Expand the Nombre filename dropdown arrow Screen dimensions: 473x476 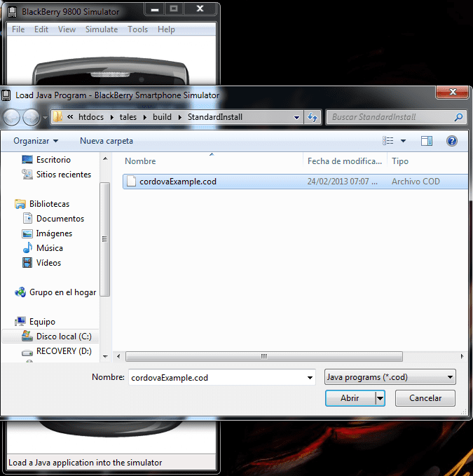point(310,378)
